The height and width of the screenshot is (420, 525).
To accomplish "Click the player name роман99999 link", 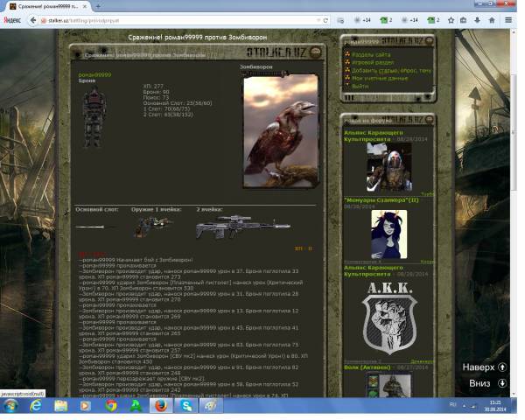I will click(x=94, y=74).
